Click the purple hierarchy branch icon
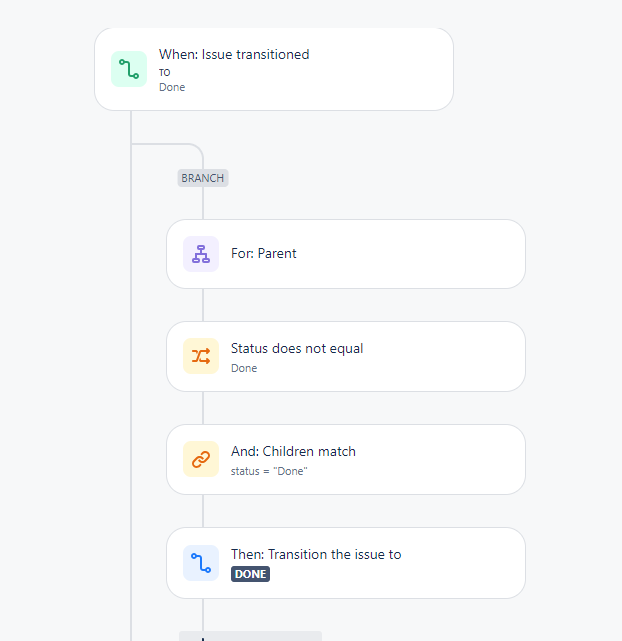Viewport: 622px width, 641px height. tap(201, 254)
